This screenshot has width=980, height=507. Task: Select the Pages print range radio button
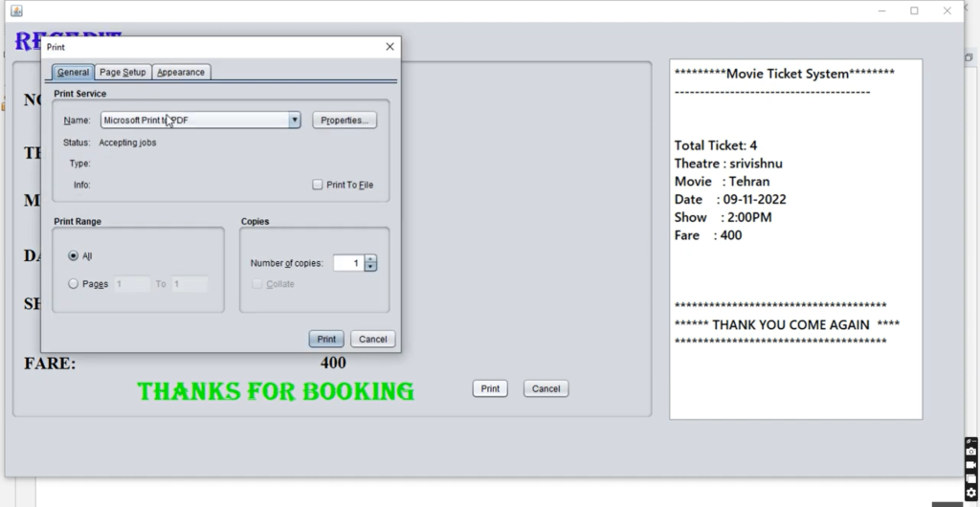(x=73, y=284)
